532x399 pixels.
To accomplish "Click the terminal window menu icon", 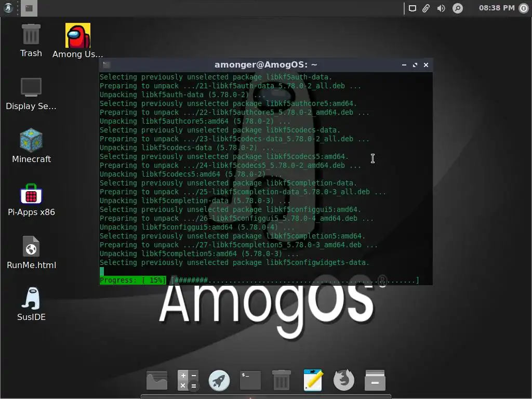I will pyautogui.click(x=106, y=64).
